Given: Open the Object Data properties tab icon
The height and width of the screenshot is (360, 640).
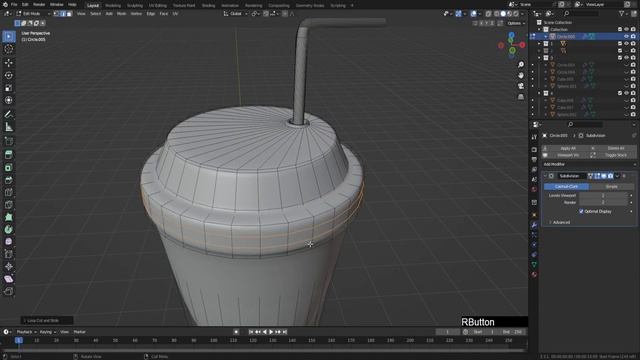Looking at the screenshot, I should click(534, 265).
